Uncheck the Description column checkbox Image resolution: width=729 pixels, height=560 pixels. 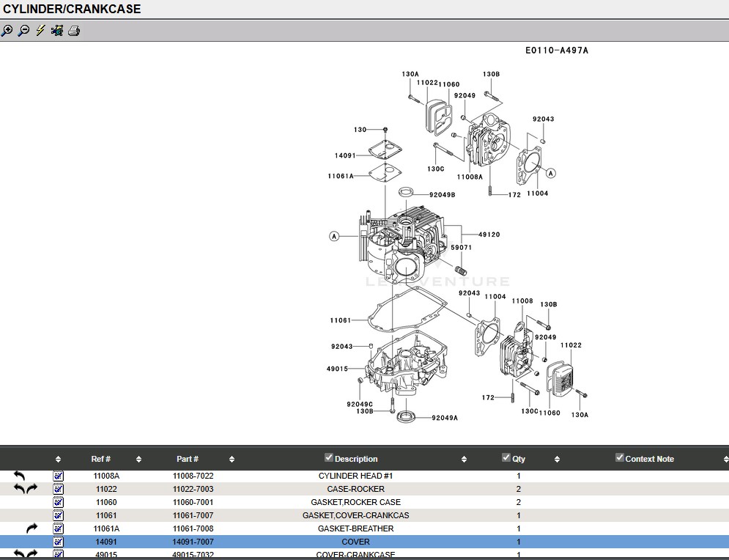point(329,458)
